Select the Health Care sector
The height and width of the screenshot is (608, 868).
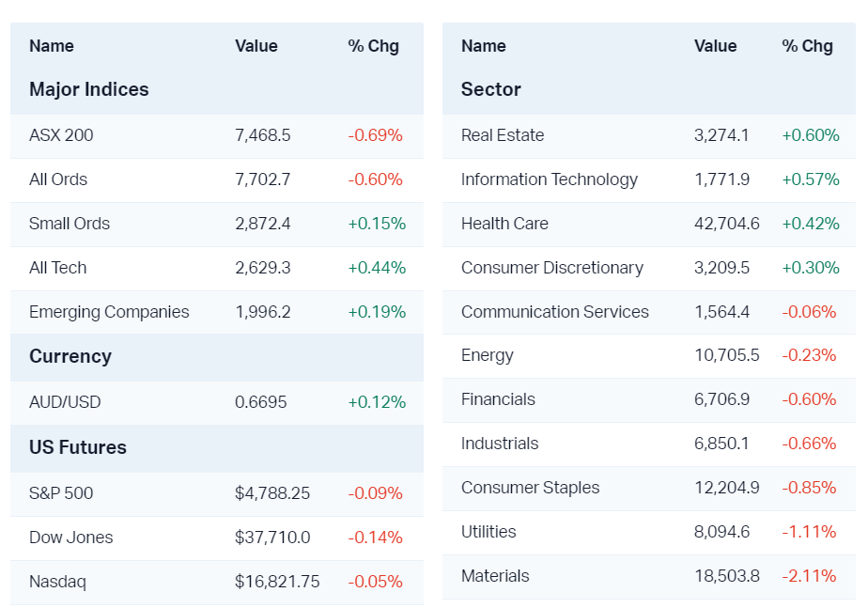pyautogui.click(x=504, y=224)
